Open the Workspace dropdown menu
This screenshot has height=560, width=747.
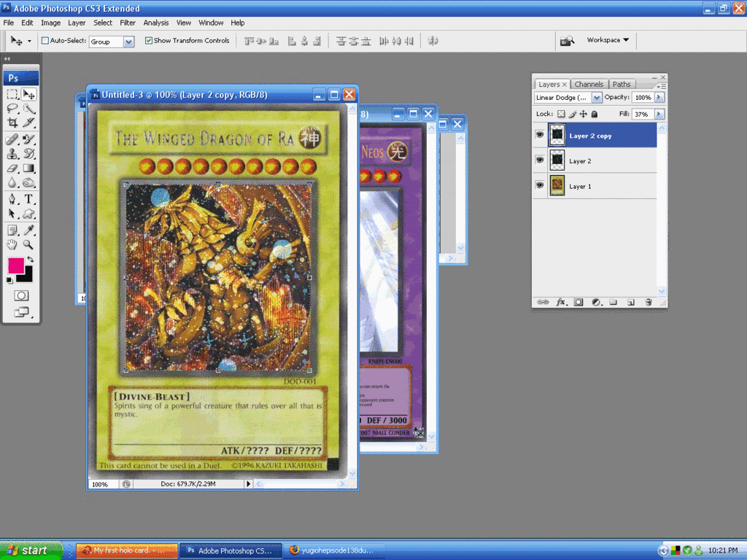(x=608, y=40)
